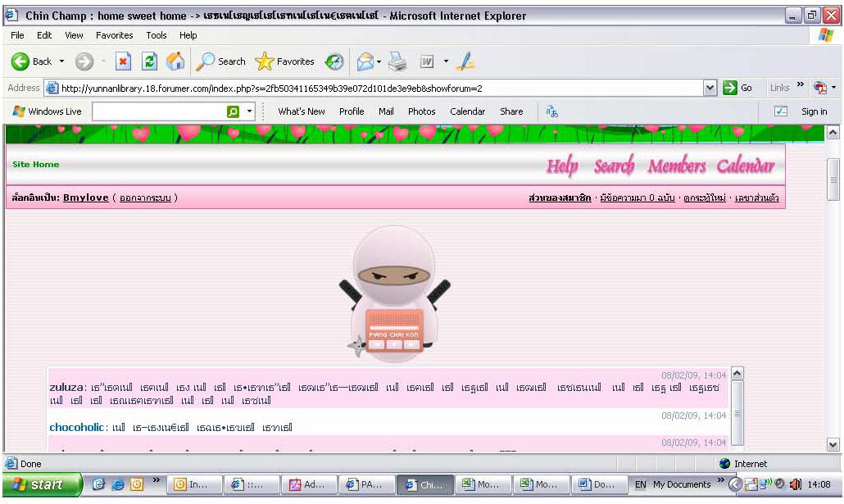This screenshot has width=844, height=504.
Task: Click the zuluza username in shoutbox
Action: coord(66,387)
